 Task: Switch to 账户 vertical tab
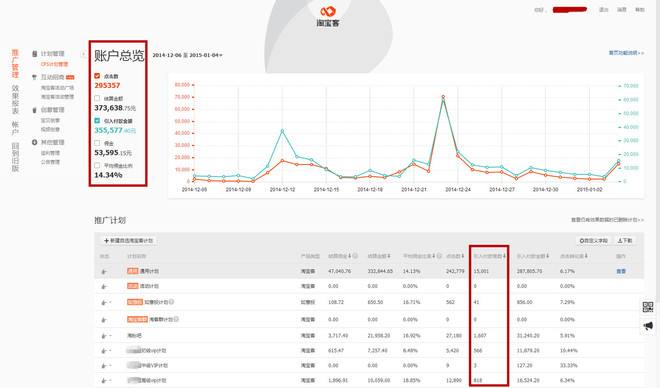15,128
